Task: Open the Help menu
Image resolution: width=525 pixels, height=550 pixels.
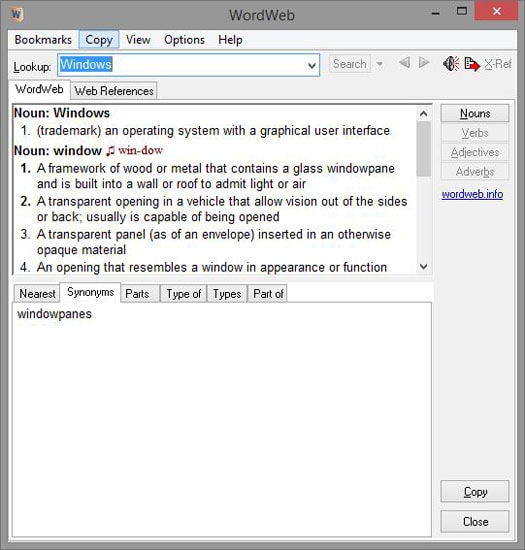Action: click(x=230, y=40)
